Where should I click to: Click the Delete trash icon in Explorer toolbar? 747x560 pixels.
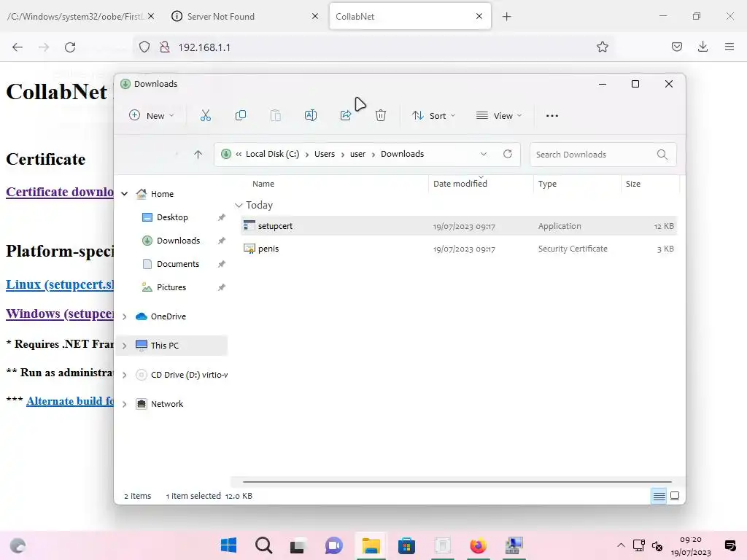pos(381,115)
